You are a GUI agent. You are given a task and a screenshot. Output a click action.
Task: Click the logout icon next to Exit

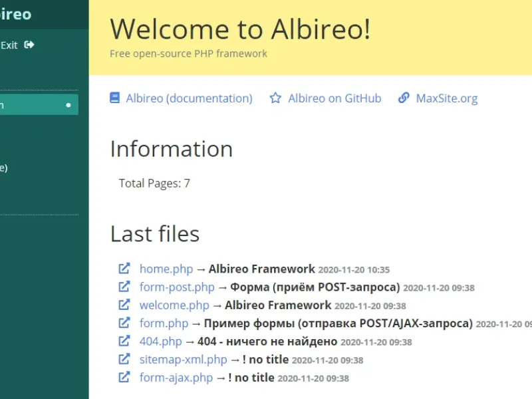coord(27,45)
